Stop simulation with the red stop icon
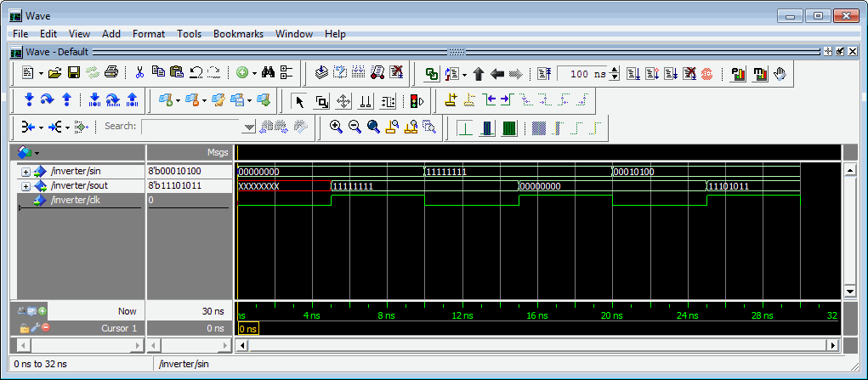The image size is (868, 380). tap(706, 74)
